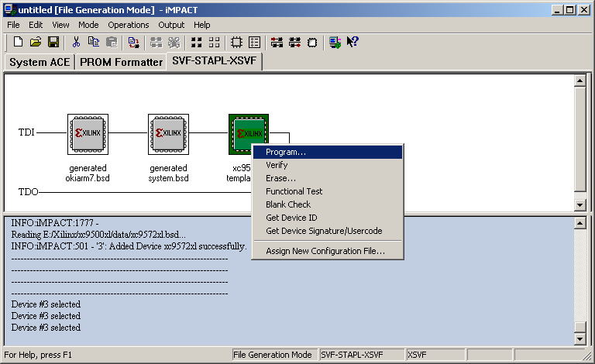
Task: Click the four outlined squares unselect-all icon
Action: (x=214, y=42)
